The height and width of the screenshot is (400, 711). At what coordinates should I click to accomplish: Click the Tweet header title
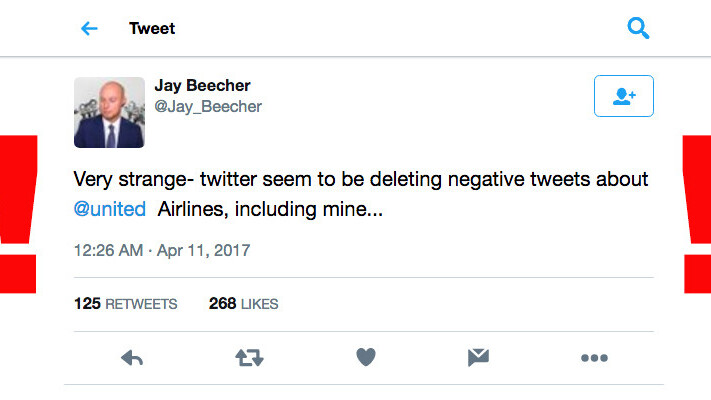[152, 28]
